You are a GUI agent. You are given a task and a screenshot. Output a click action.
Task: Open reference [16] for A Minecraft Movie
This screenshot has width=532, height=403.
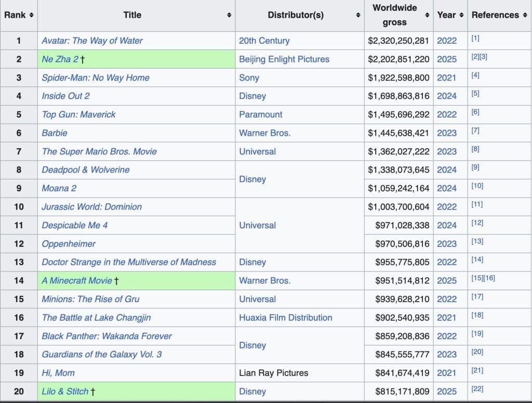pos(489,278)
